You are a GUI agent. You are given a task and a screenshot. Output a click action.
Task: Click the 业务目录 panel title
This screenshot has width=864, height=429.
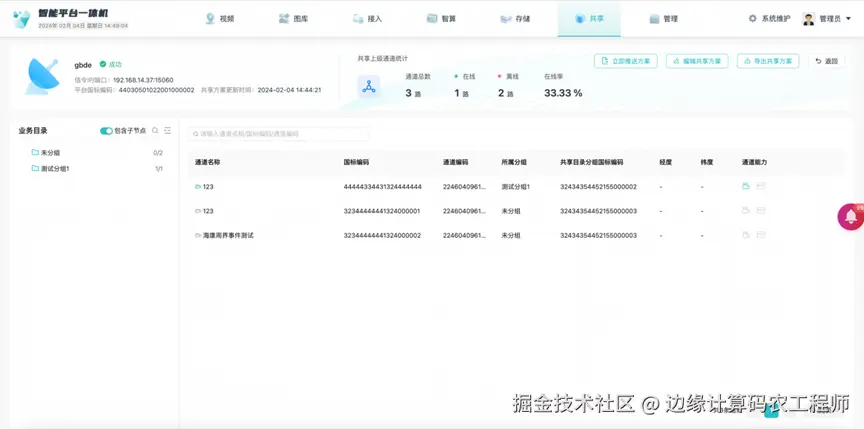(33, 131)
